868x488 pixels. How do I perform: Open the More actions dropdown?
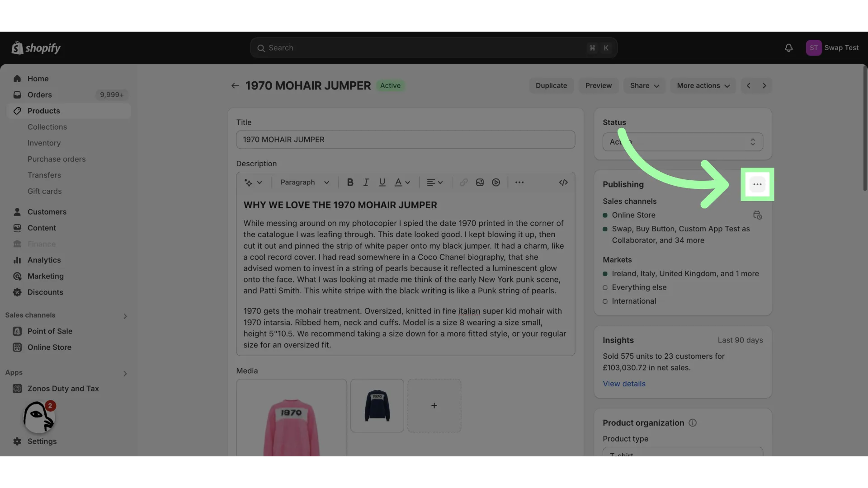(x=703, y=86)
